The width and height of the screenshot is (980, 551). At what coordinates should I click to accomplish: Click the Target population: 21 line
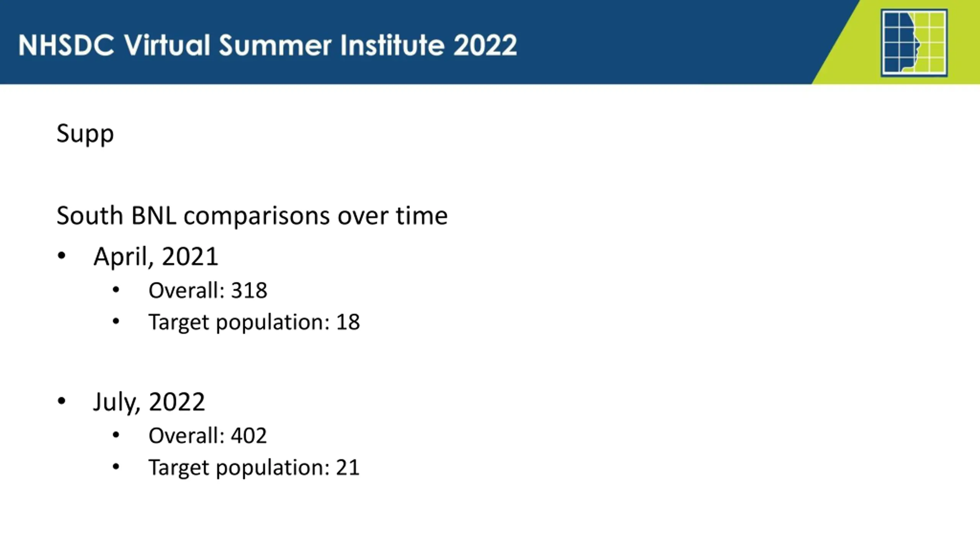pos(254,468)
